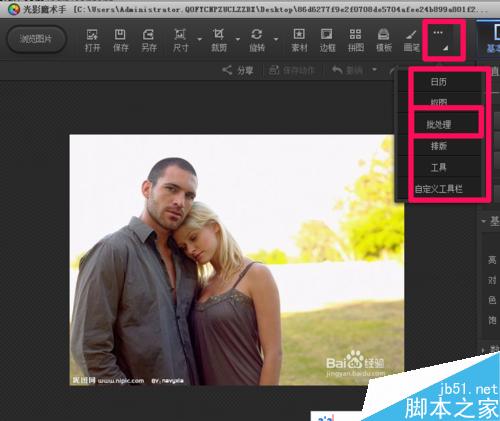
Task: Open the 拼图 (Collage) tool
Action: (x=356, y=40)
